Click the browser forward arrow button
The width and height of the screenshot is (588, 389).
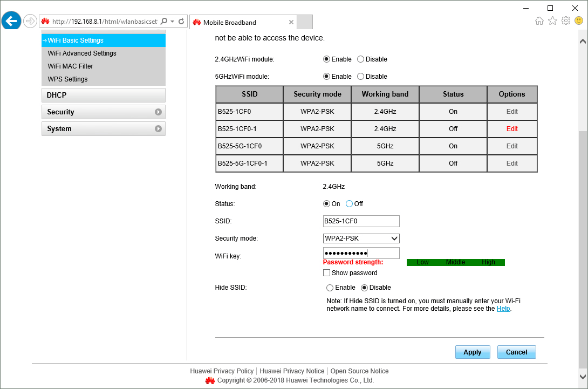30,21
